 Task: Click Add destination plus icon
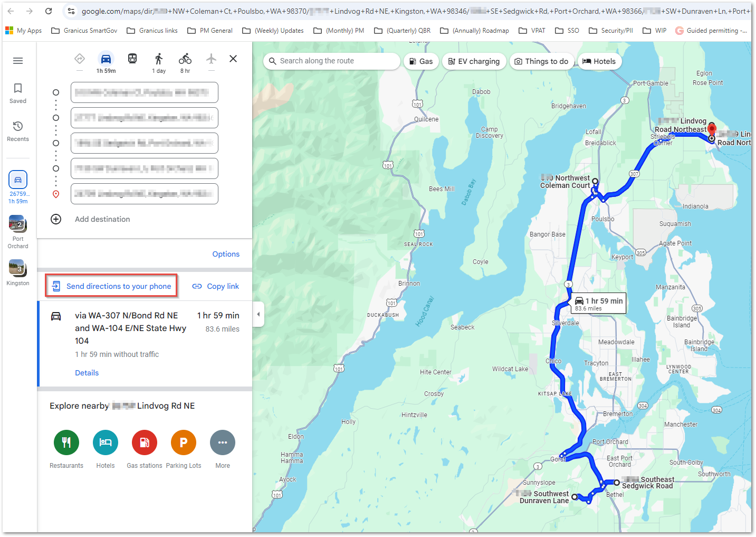(56, 219)
